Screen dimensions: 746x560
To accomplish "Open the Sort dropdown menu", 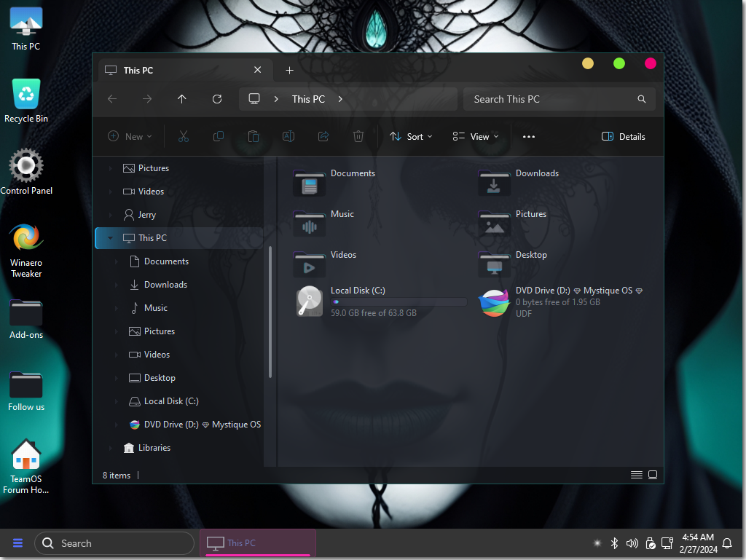I will coord(412,137).
